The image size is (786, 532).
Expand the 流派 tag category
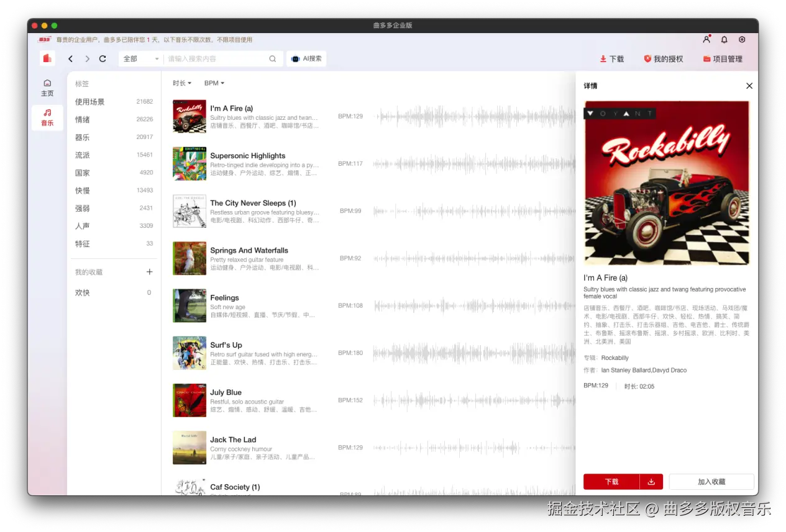click(114, 155)
